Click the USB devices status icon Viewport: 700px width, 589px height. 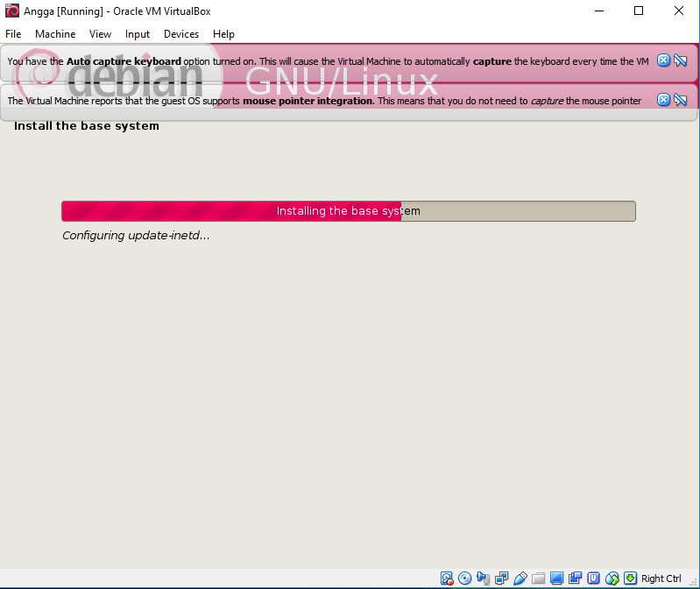520,578
